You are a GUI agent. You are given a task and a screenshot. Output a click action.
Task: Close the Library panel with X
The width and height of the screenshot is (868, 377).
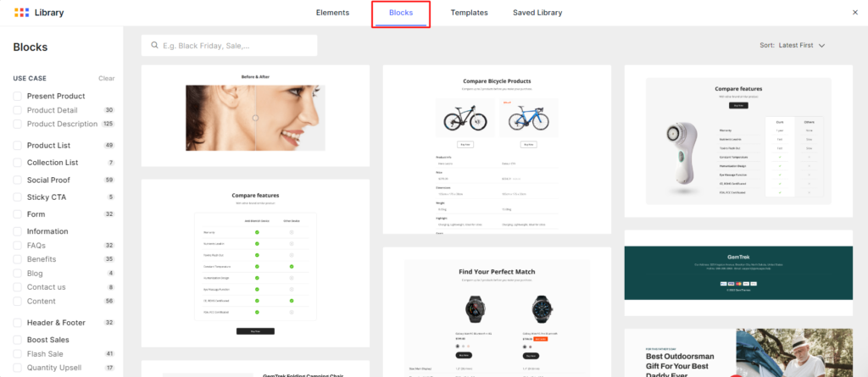pos(854,13)
